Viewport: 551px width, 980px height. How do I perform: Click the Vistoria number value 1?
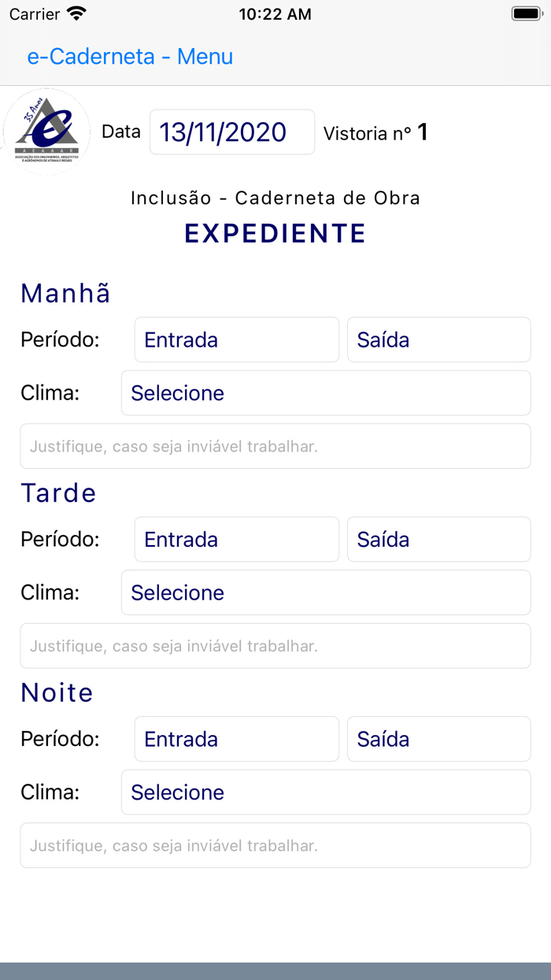tap(423, 132)
